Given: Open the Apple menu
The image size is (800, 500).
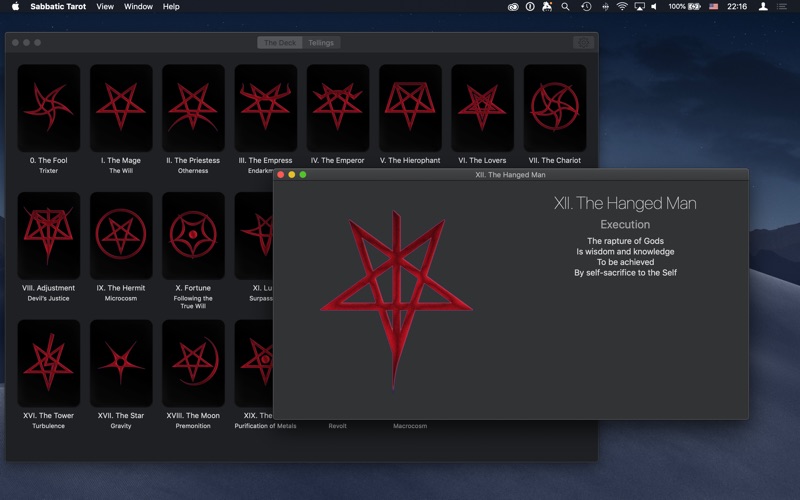Looking at the screenshot, I should click(15, 7).
